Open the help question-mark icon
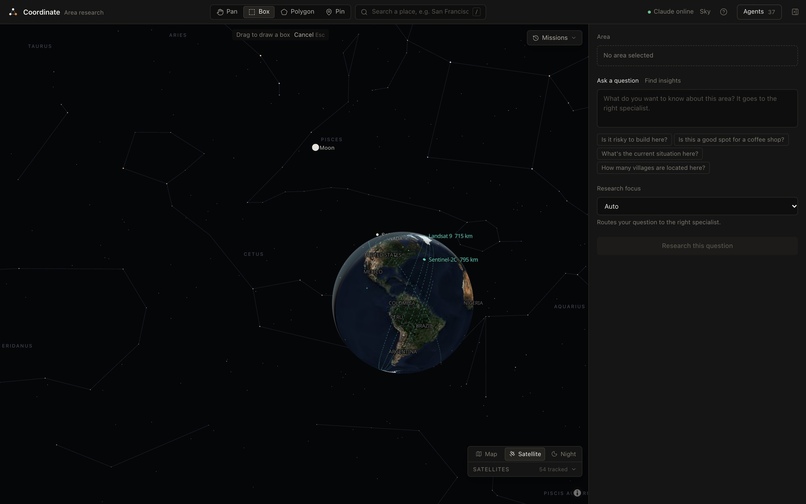806x504 pixels. click(x=723, y=12)
